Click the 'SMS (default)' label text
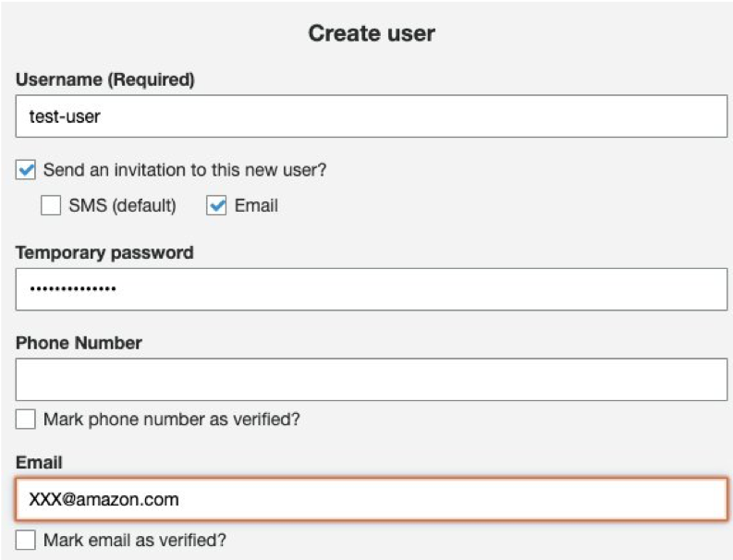 click(x=122, y=205)
